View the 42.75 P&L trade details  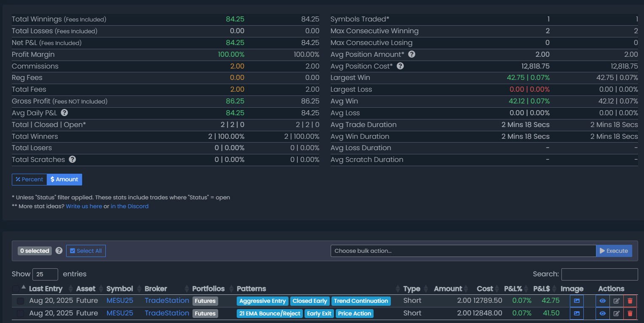[602, 301]
